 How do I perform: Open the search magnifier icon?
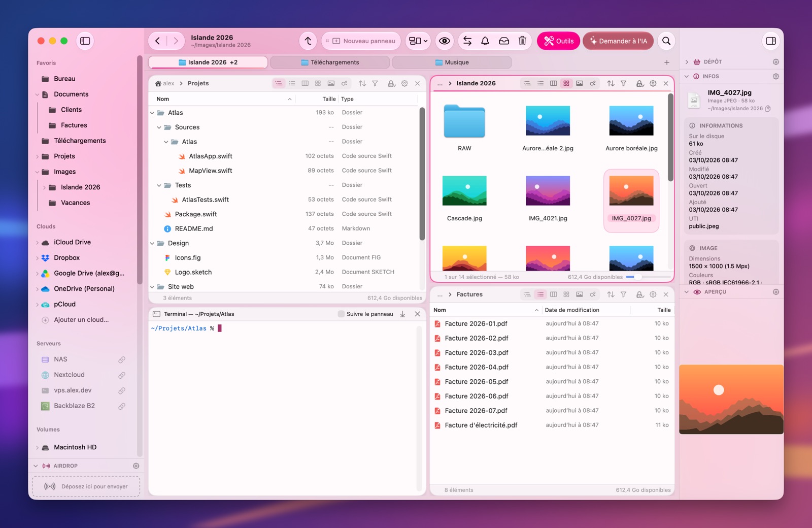pyautogui.click(x=666, y=41)
